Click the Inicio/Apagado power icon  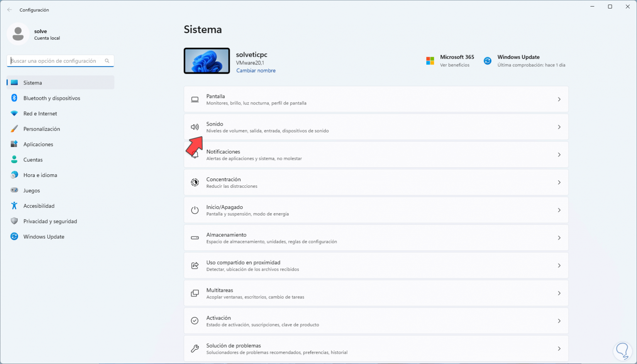pos(195,210)
